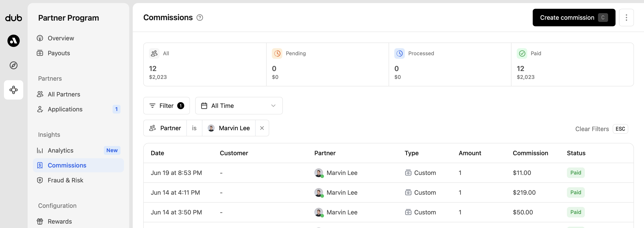Click the Commission column header

pos(530,153)
